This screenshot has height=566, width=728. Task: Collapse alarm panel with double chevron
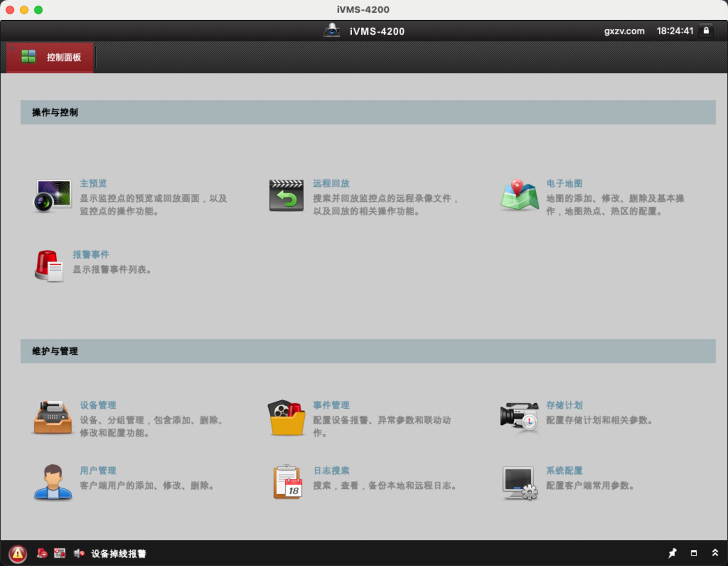coord(715,553)
